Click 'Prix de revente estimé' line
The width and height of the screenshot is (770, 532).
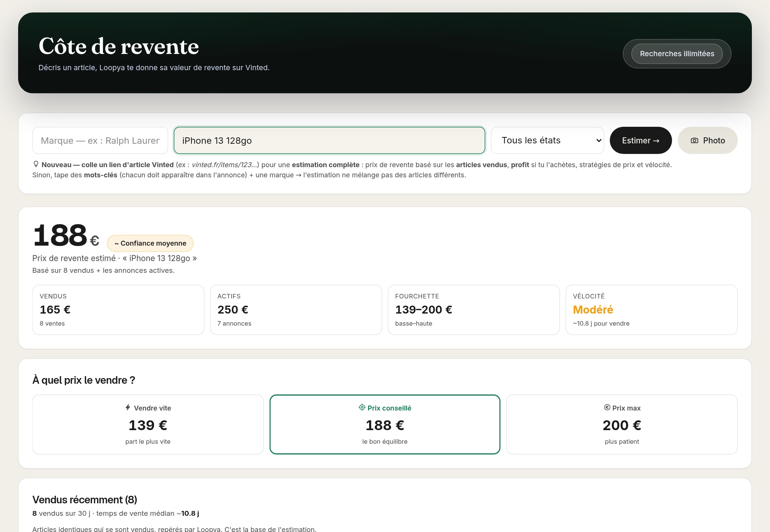pos(114,258)
